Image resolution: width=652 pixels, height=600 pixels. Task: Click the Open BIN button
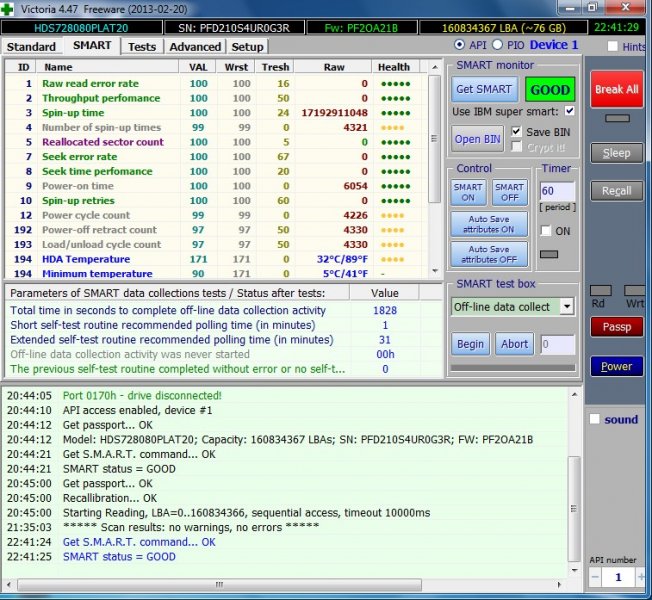coord(479,139)
